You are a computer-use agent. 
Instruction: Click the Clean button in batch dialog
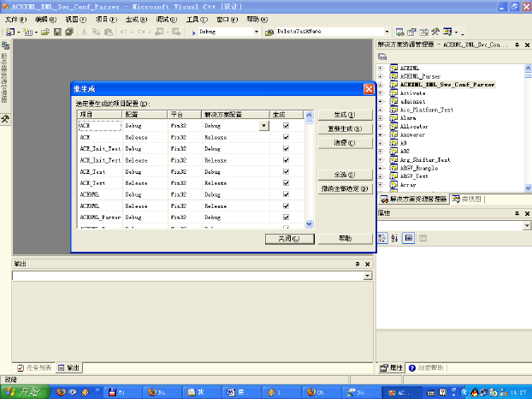pos(345,143)
